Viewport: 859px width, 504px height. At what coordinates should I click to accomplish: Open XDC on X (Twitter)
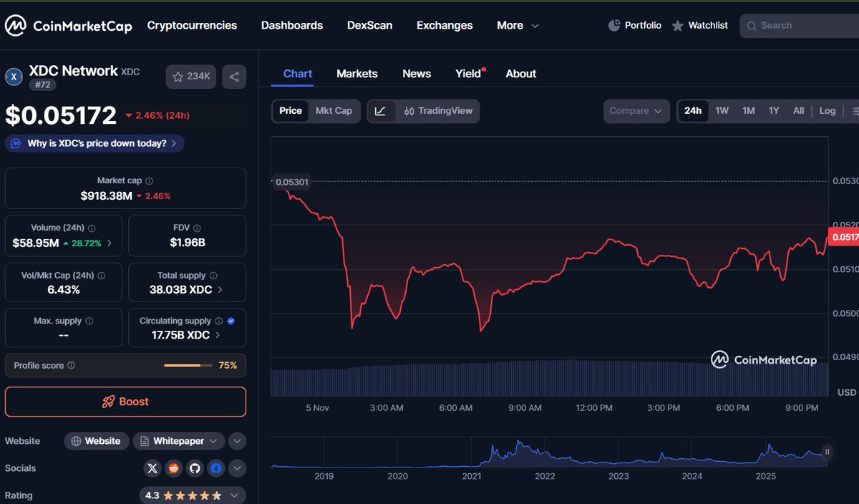click(x=152, y=468)
